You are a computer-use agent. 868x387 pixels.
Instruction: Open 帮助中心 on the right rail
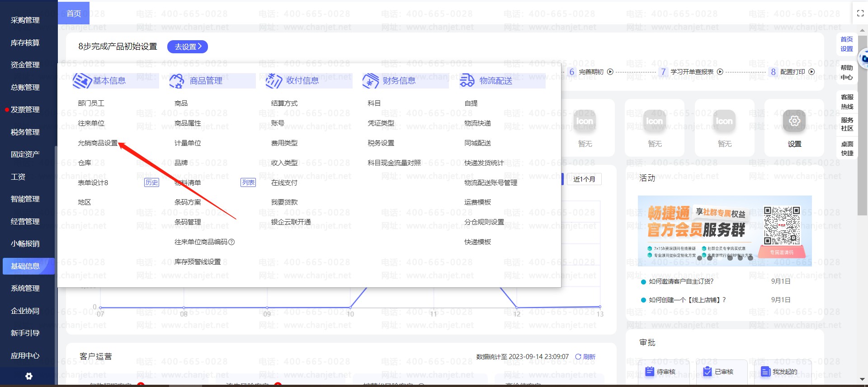(847, 73)
